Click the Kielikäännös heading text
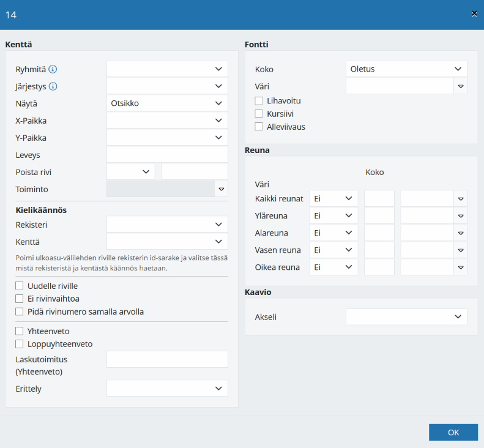The width and height of the screenshot is (484, 448). pyautogui.click(x=41, y=210)
